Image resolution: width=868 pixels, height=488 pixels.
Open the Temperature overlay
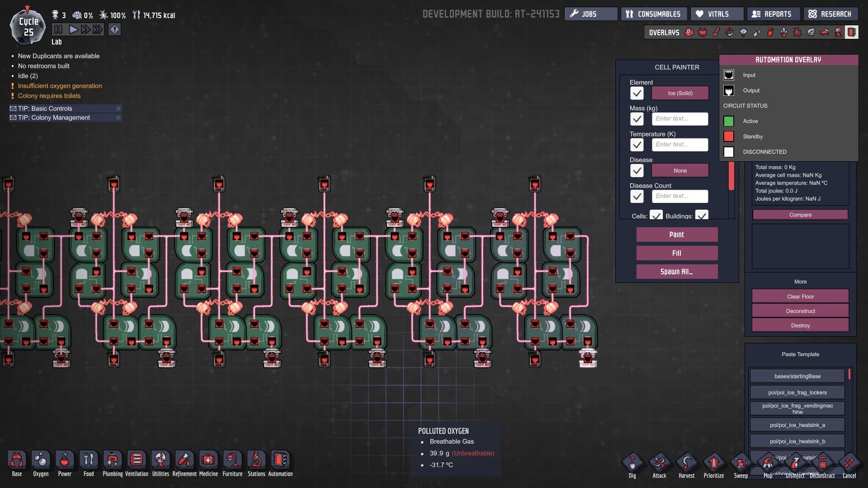(x=716, y=33)
